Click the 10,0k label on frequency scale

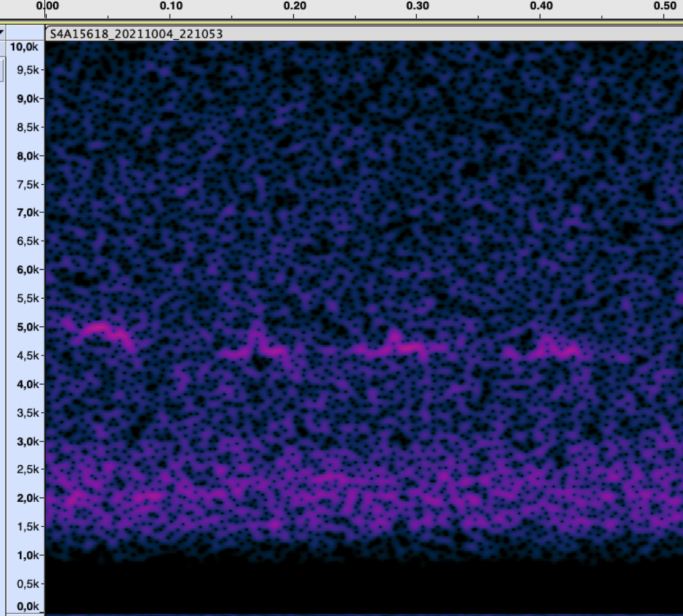[x=25, y=47]
